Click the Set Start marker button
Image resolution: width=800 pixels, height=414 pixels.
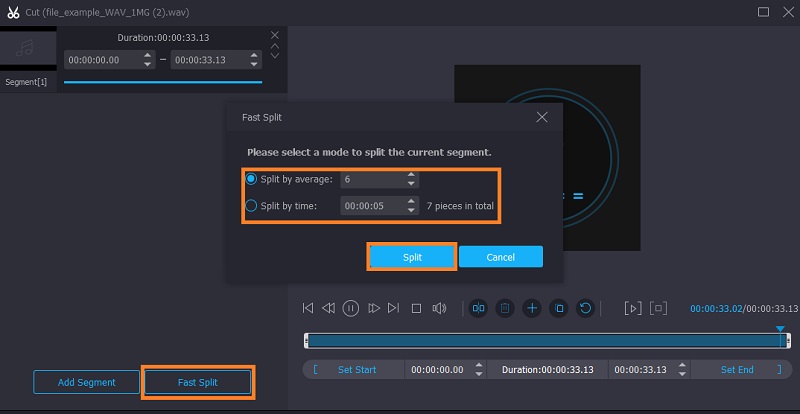tap(356, 370)
